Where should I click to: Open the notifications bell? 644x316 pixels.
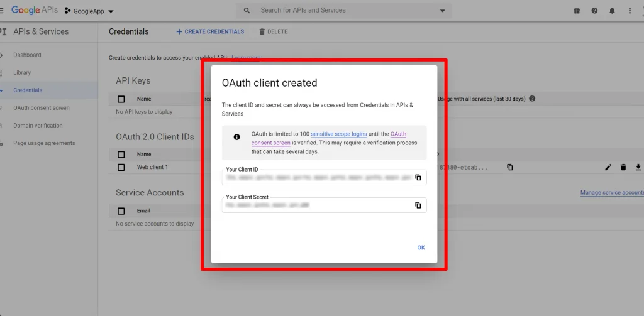tap(612, 11)
